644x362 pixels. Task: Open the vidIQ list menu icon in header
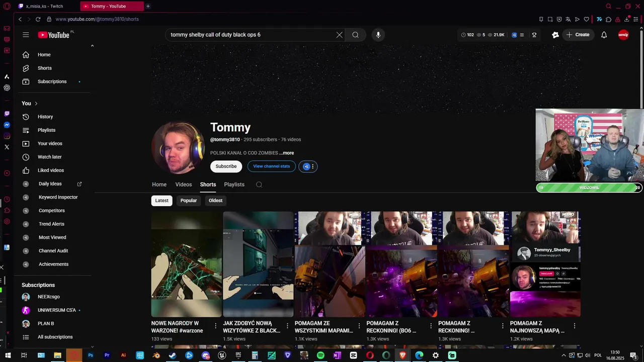522,35
